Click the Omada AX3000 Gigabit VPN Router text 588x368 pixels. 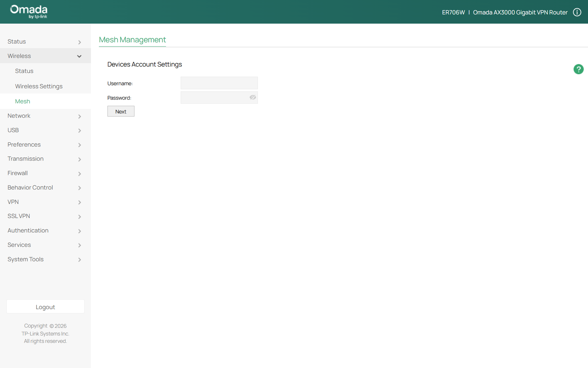(520, 12)
